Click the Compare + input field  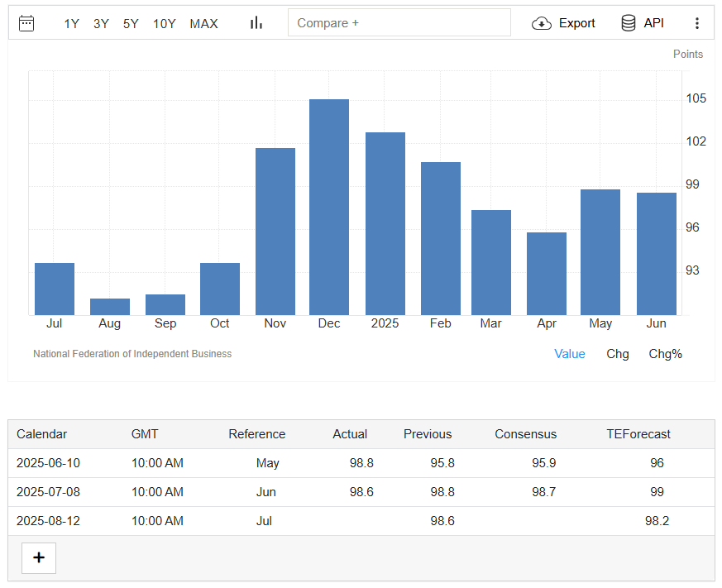(399, 22)
